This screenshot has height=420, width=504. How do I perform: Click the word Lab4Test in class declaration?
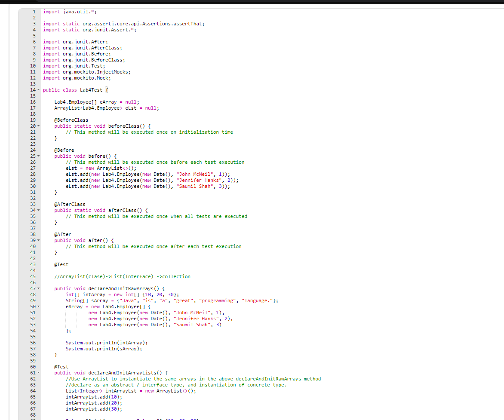[91, 90]
